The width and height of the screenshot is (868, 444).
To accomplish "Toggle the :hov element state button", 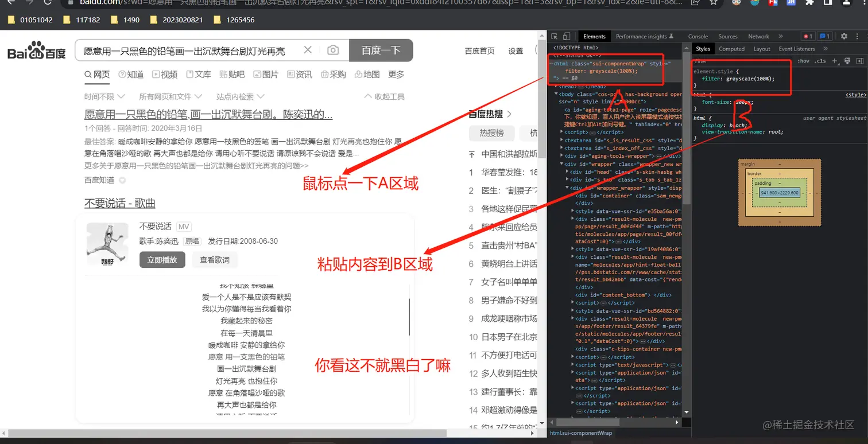I will point(804,61).
